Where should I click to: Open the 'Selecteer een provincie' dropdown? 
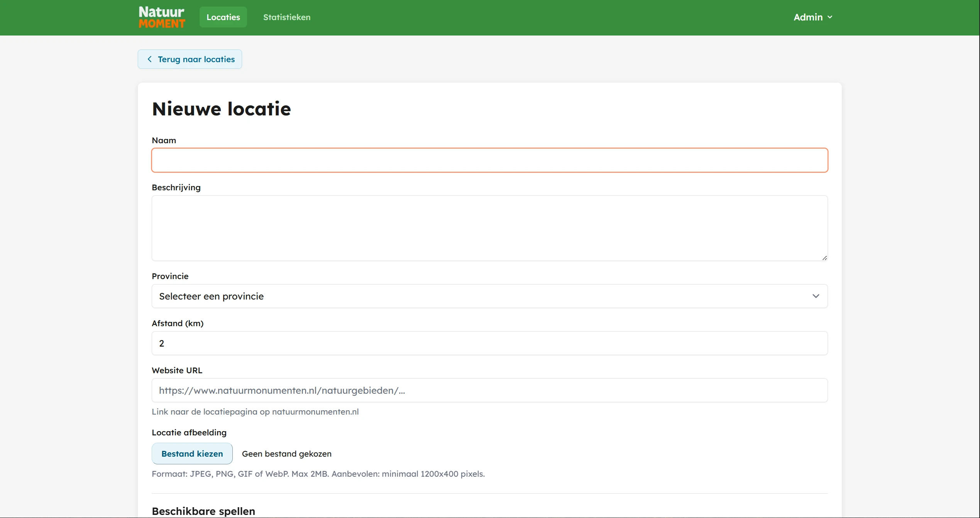click(x=489, y=296)
